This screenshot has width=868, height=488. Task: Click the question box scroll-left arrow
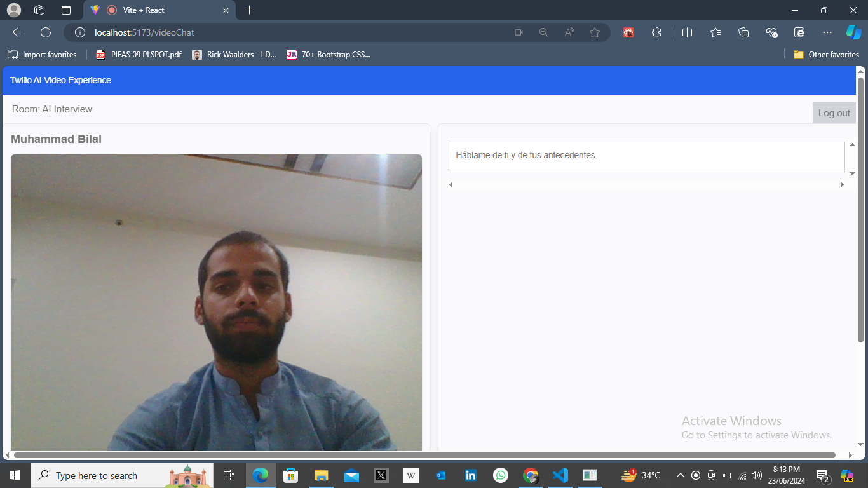click(x=451, y=185)
